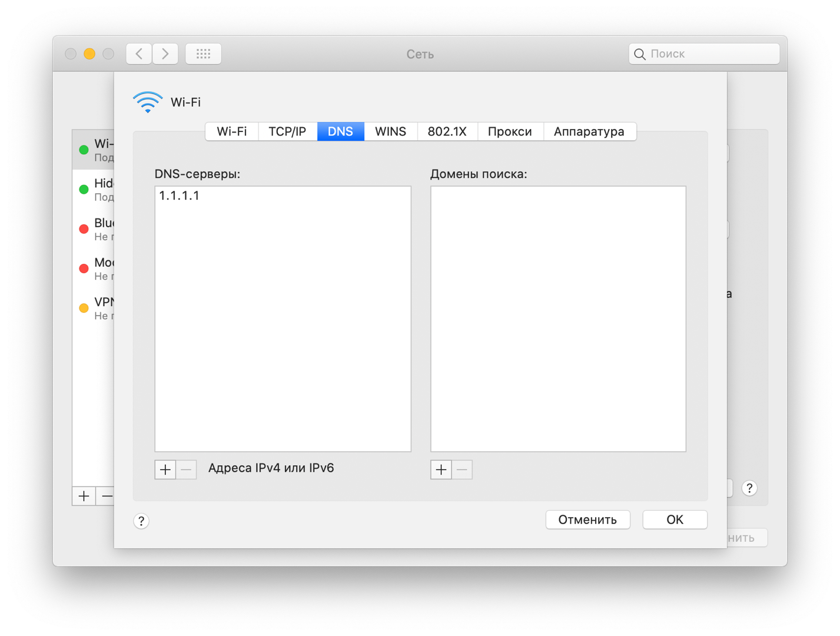Select the 802.1X tab
The image size is (840, 636).
click(447, 131)
